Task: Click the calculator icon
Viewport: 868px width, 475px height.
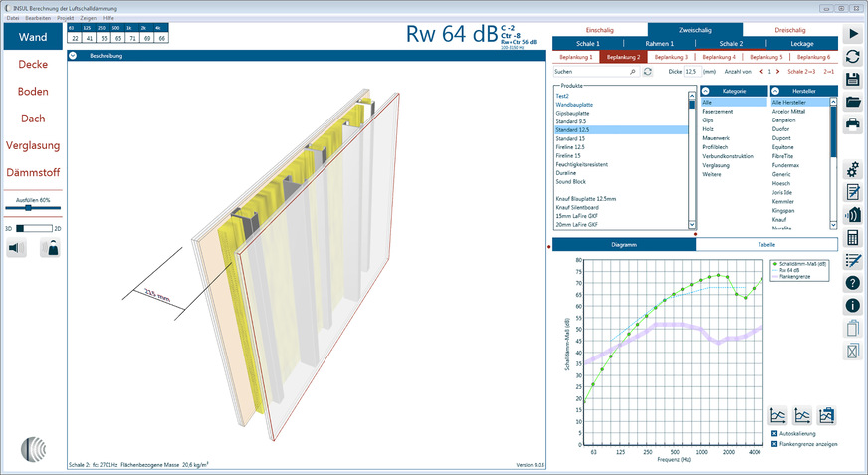Action: (853, 238)
